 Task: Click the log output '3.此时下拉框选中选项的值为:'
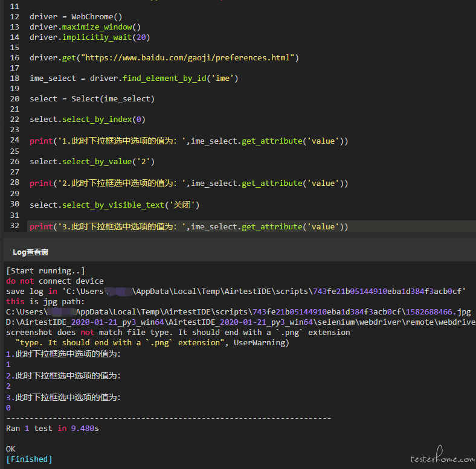point(63,397)
